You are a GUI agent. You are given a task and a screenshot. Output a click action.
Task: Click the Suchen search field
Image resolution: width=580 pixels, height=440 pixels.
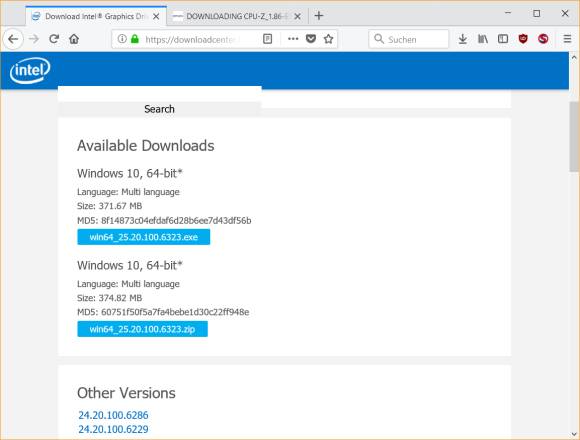[409, 39]
